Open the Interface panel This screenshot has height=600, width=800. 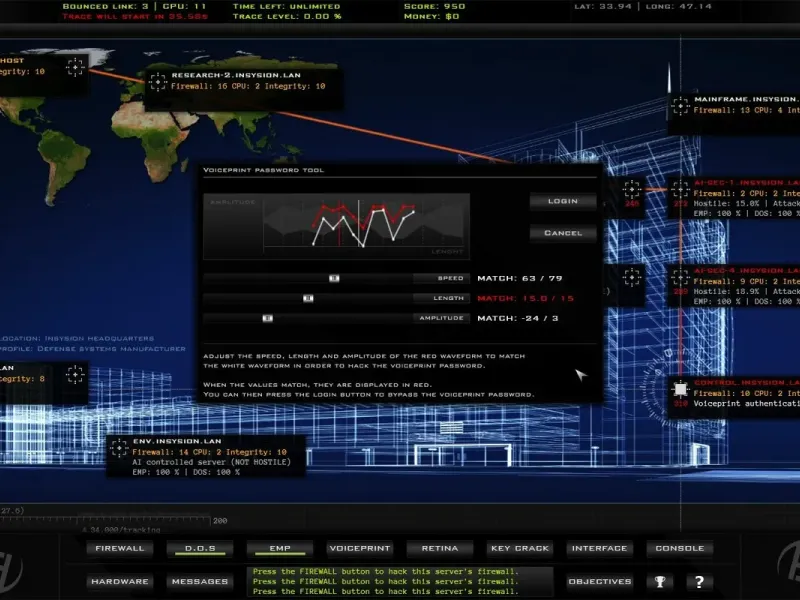599,548
